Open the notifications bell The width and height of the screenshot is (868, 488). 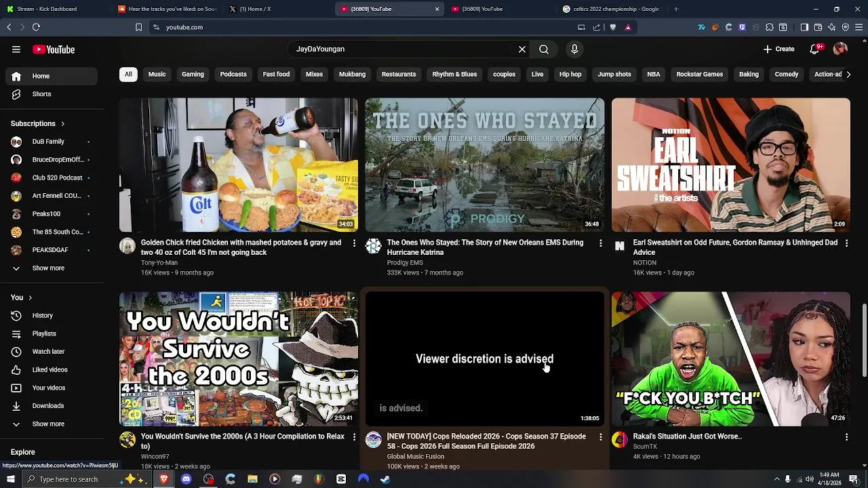tap(815, 49)
